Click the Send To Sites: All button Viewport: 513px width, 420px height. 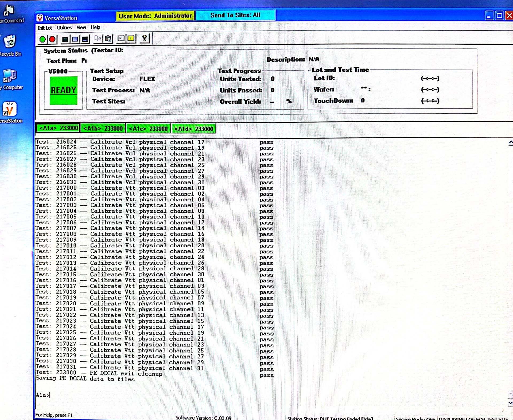(235, 15)
